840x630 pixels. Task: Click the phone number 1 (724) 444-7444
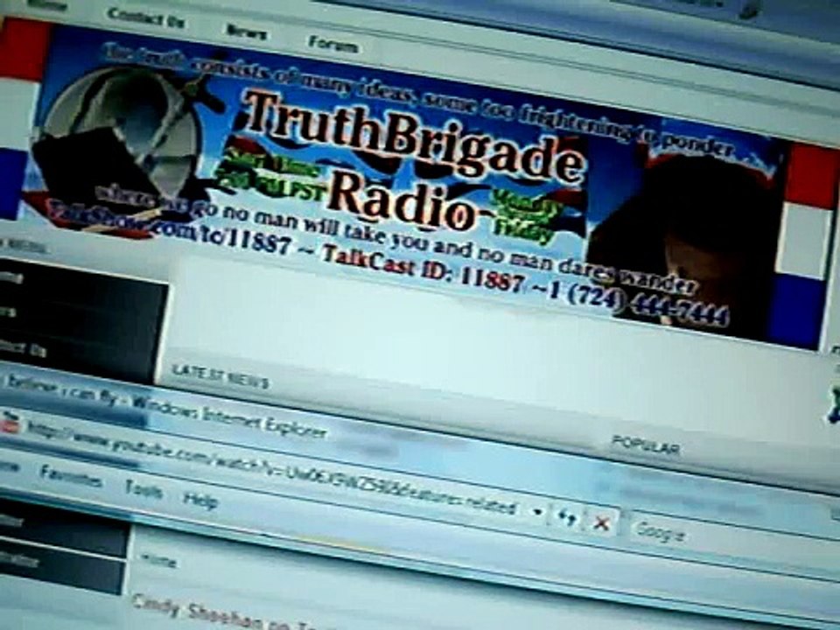pyautogui.click(x=639, y=303)
